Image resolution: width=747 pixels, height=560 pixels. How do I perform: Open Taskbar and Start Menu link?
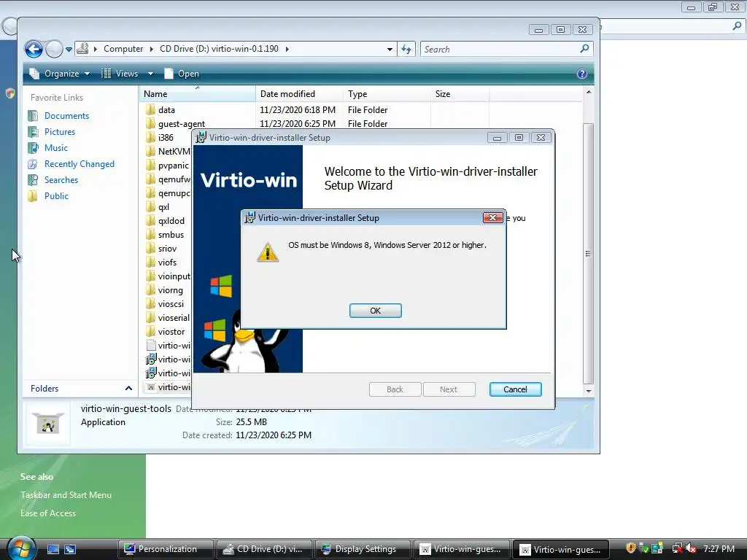coord(66,495)
